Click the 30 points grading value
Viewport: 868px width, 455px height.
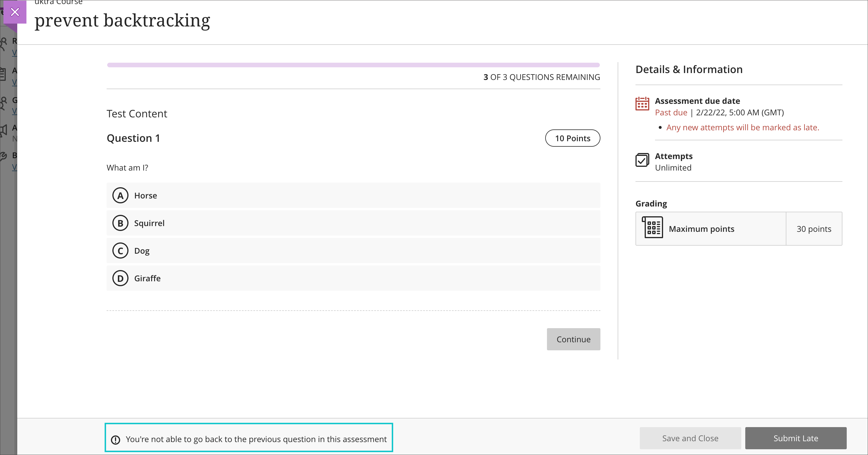[x=814, y=229]
